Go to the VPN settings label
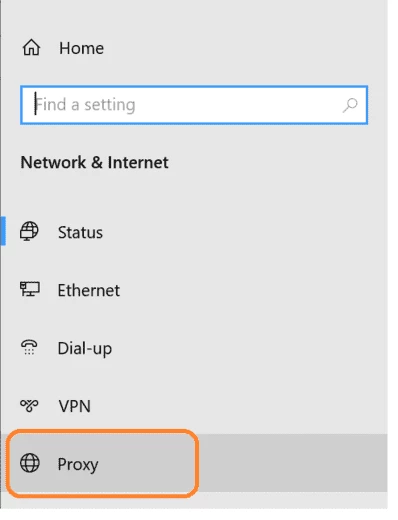The width and height of the screenshot is (398, 520). pyautogui.click(x=75, y=406)
